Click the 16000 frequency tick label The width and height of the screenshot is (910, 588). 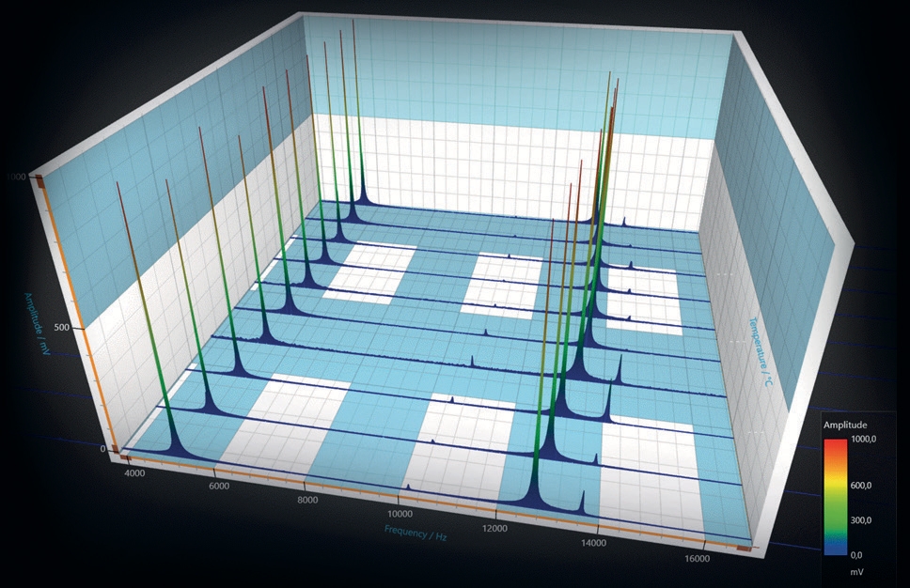[696, 559]
